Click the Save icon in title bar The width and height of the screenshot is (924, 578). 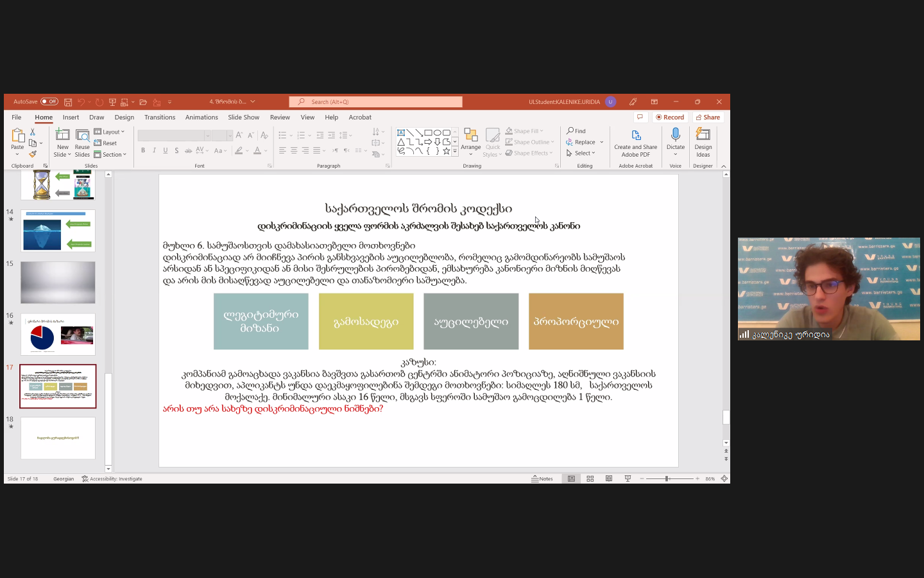68,102
